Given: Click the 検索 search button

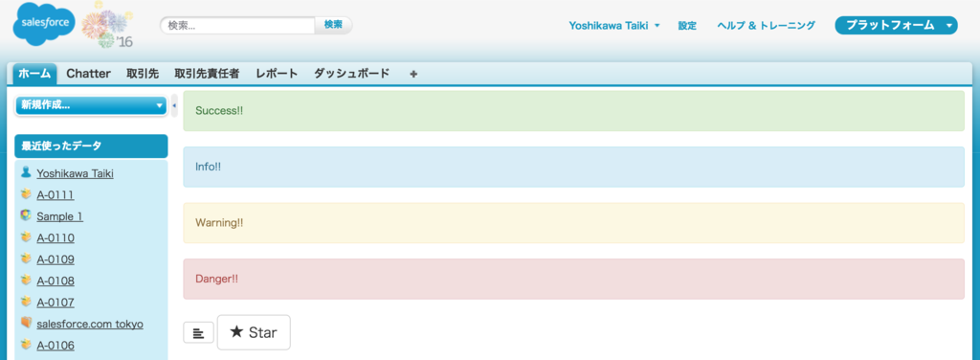Looking at the screenshot, I should (333, 25).
